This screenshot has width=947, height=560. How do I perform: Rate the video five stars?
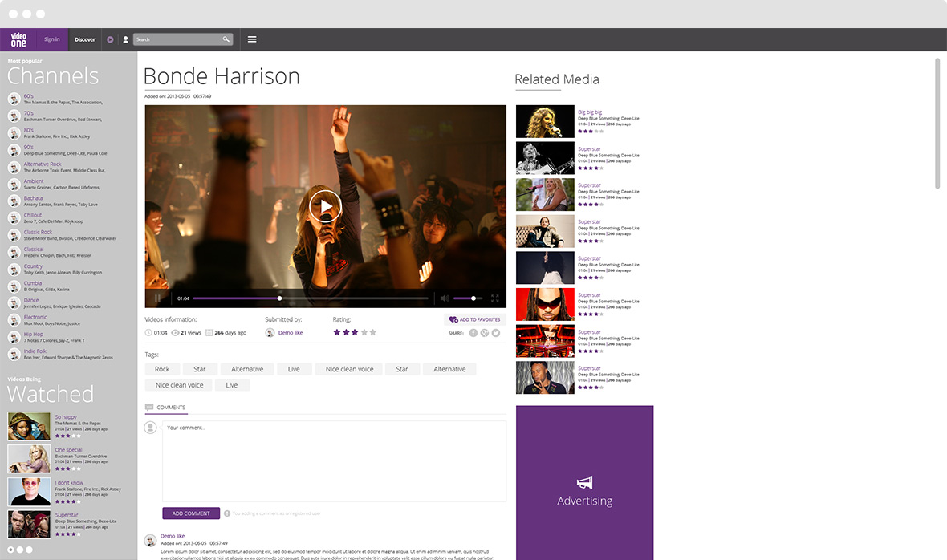[x=372, y=332]
